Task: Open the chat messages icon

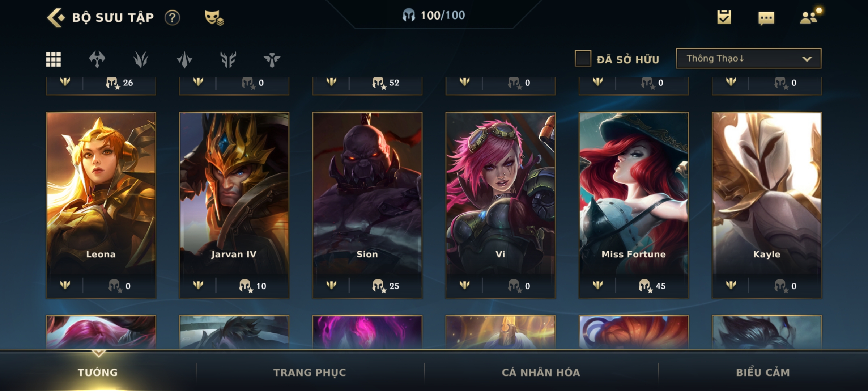Action: point(766,18)
